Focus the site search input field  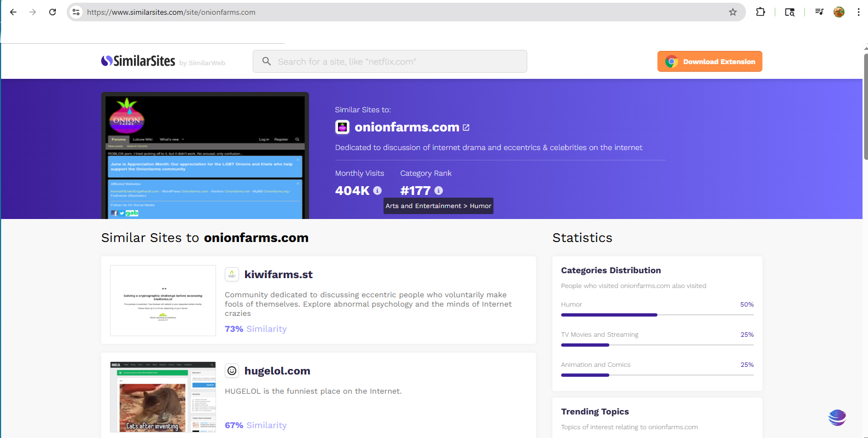coord(389,61)
